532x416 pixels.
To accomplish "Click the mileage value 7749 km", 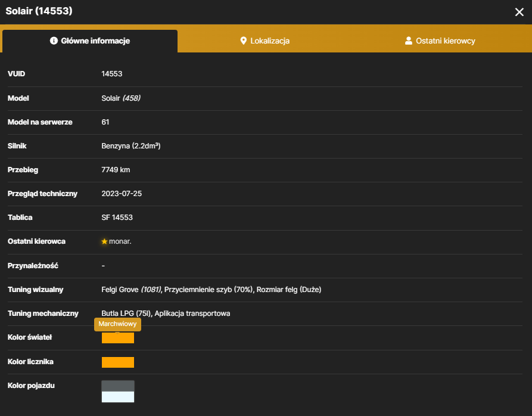I will pyautogui.click(x=116, y=170).
